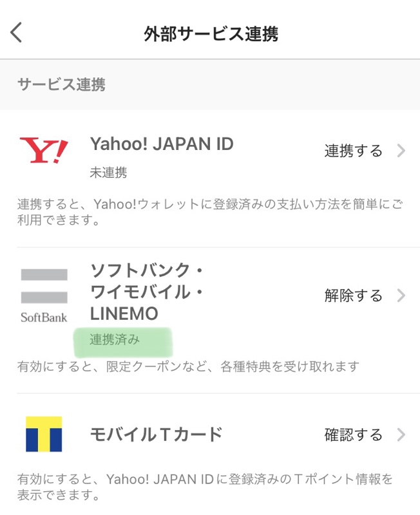Tap the 未連携 status under Yahoo! JAPAN ID
Viewport: 420px width, 515px height.
click(x=108, y=172)
